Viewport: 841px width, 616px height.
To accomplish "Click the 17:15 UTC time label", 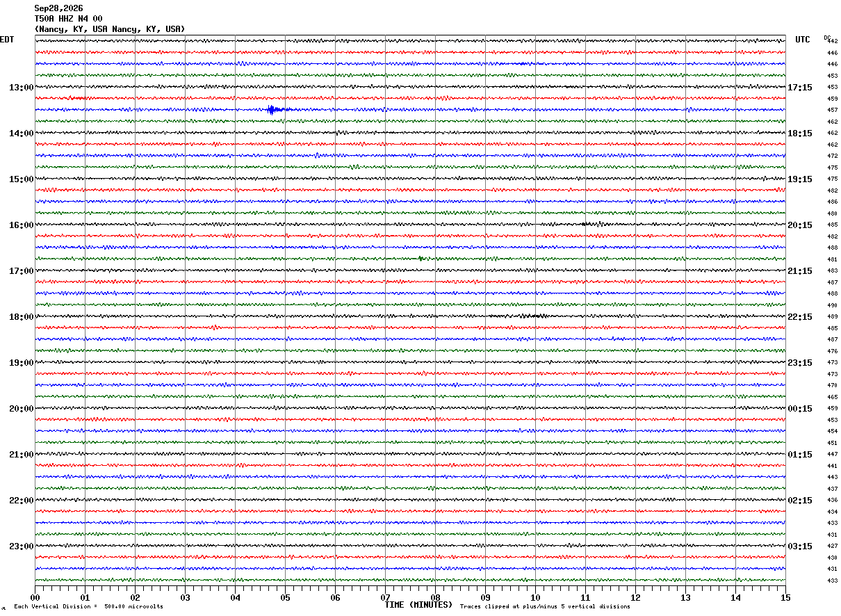I will coord(799,88).
